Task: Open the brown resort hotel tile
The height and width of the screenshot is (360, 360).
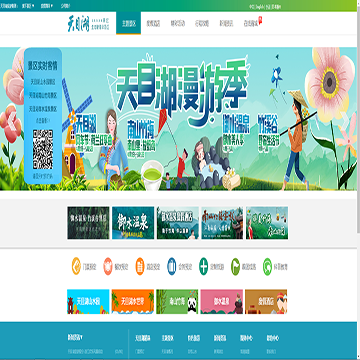Action: pos(266,301)
